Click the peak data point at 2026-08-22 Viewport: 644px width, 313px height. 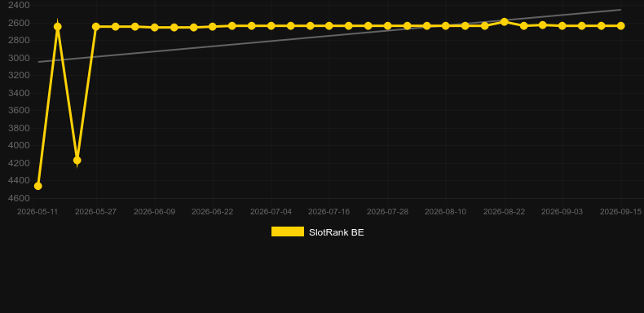click(505, 22)
